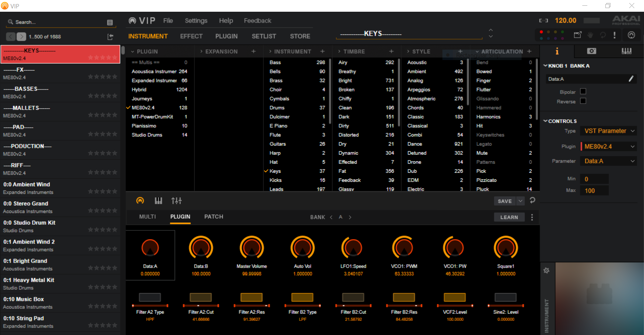This screenshot has width=644, height=335.
Task: Click the exclamation panic icon
Action: (614, 35)
